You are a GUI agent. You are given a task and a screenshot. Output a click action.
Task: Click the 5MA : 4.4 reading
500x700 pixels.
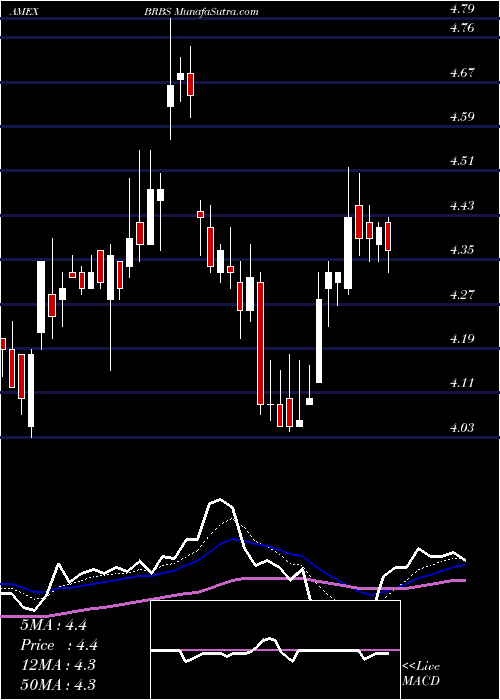54,625
